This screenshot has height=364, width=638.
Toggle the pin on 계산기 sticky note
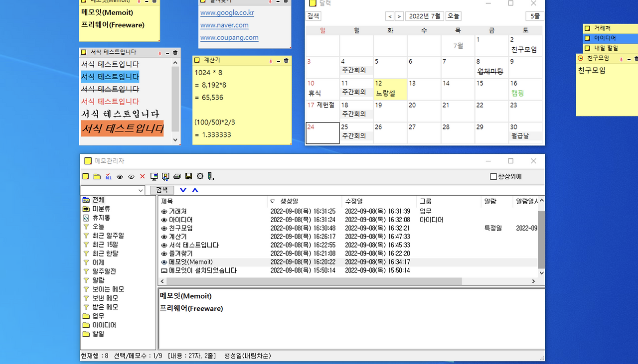click(x=272, y=60)
